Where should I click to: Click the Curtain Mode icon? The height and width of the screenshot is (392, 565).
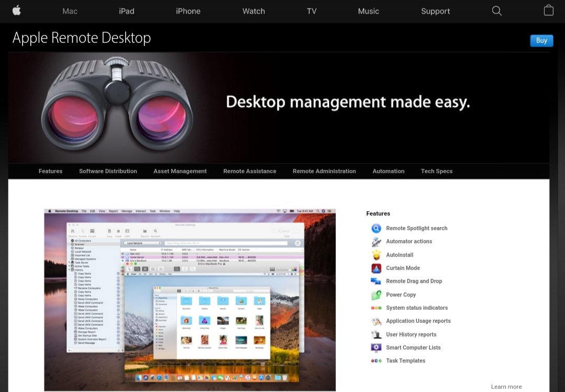click(x=376, y=268)
